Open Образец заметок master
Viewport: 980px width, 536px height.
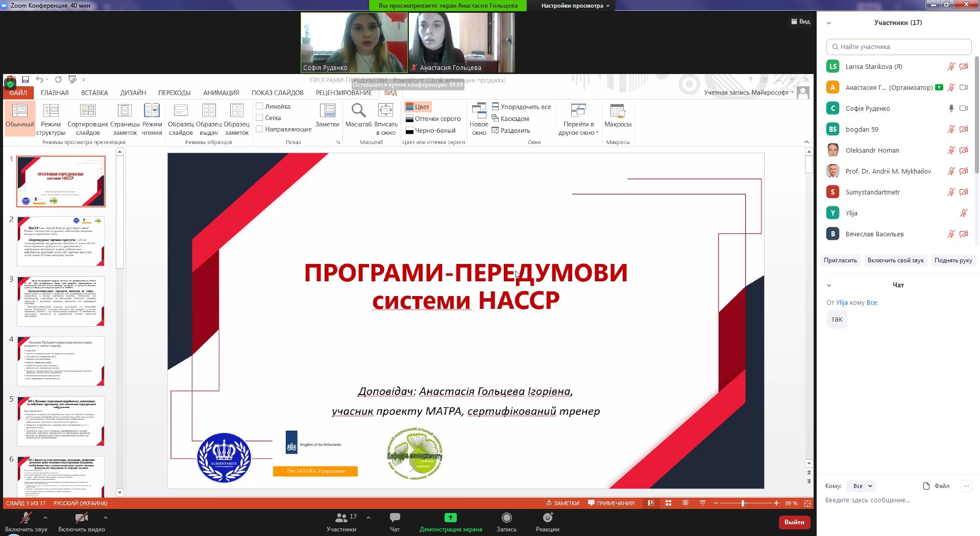tap(237, 119)
